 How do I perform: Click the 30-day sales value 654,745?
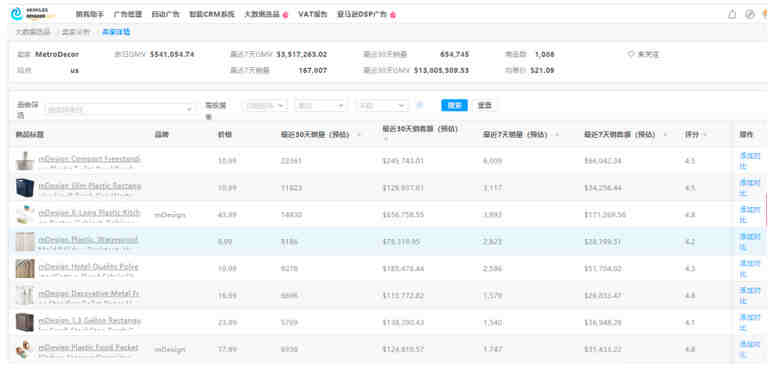coord(454,54)
